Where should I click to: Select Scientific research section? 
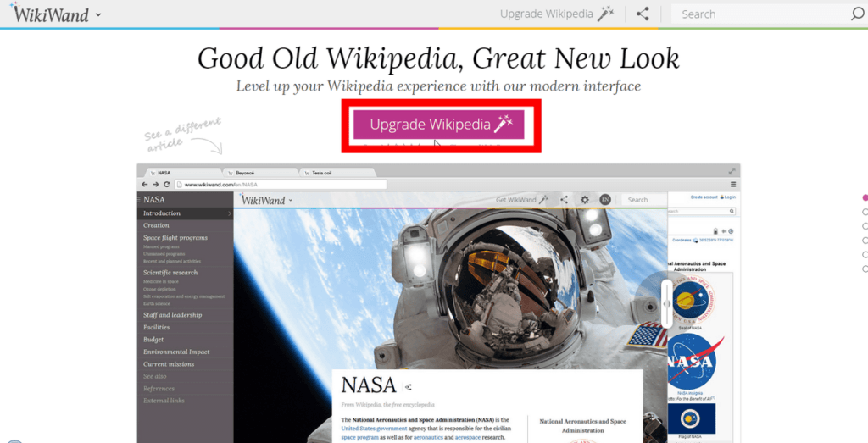[x=170, y=273]
